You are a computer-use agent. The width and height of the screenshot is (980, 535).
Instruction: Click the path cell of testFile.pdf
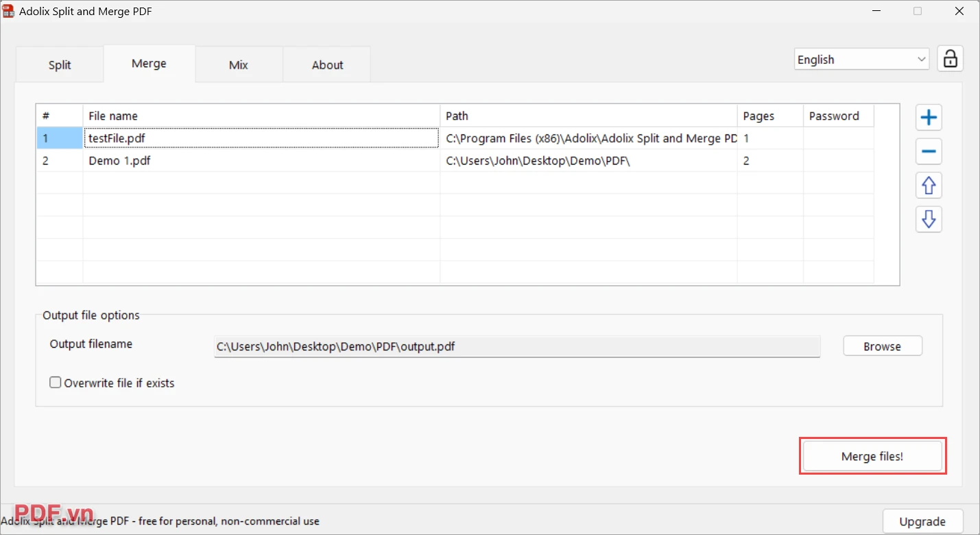pos(588,139)
